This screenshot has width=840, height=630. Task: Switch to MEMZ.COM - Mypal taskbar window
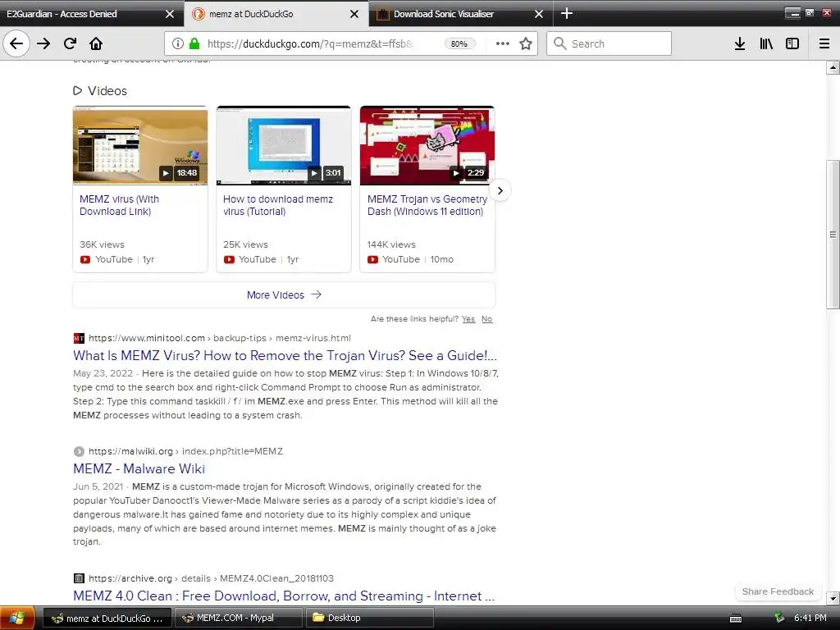tap(239, 618)
